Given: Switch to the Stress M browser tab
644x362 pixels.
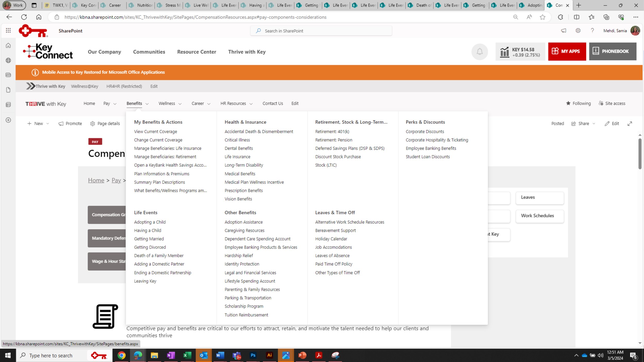Looking at the screenshot, I should point(169,5).
